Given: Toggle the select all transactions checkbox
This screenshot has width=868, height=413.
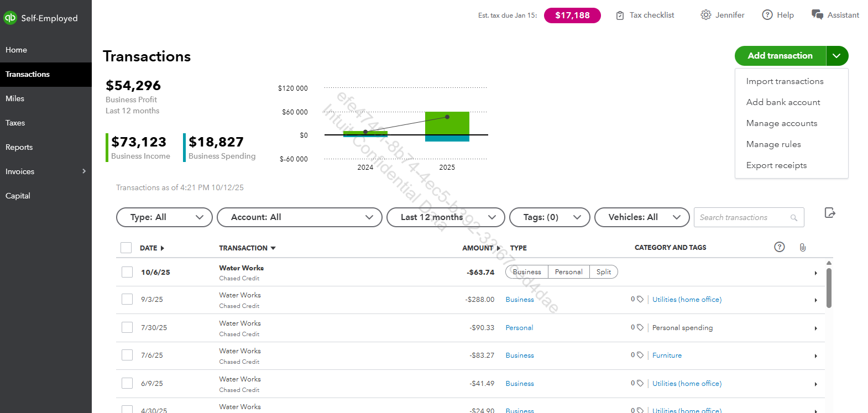Looking at the screenshot, I should (126, 248).
